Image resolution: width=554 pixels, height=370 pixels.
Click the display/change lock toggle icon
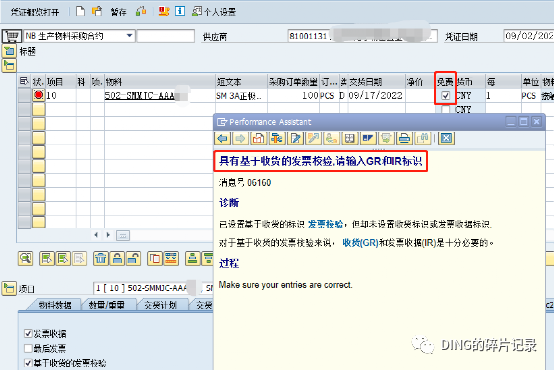(x=141, y=11)
